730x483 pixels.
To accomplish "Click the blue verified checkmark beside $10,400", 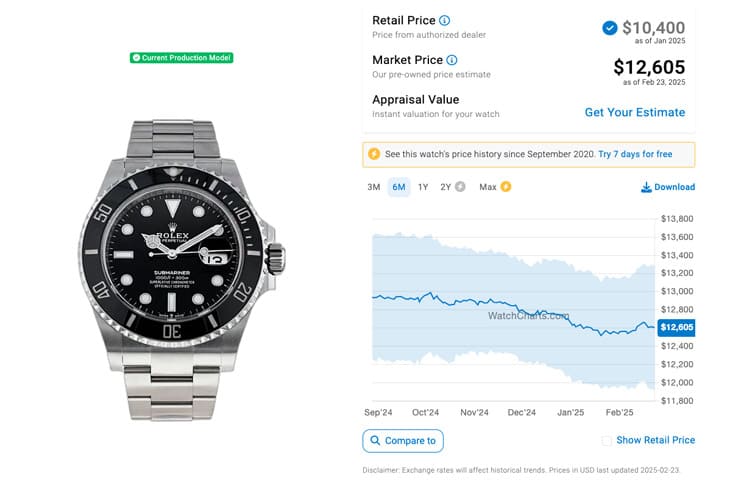I will tap(610, 28).
